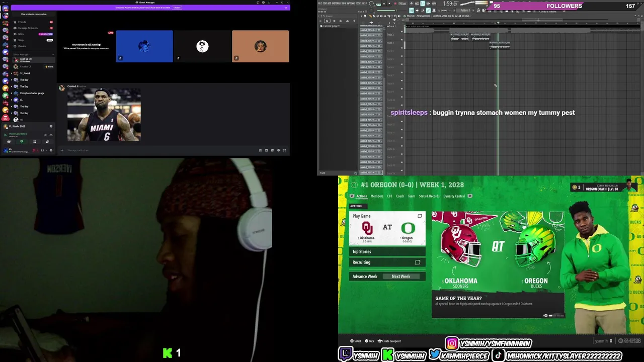Image resolution: width=644 pixels, height=362 pixels.
Task: Open soundboard button in voice panel
Action: [47, 142]
